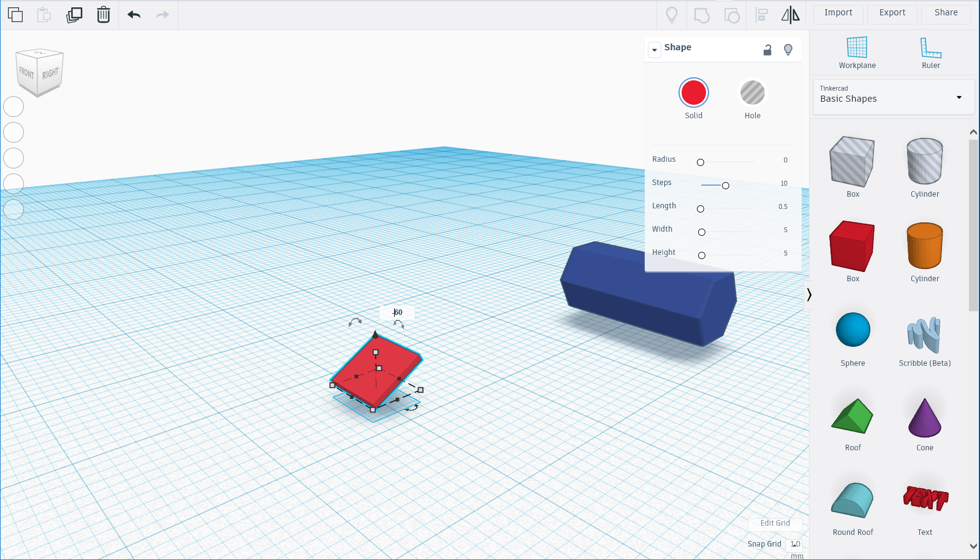The width and height of the screenshot is (980, 560).
Task: Click the Redo arrow icon
Action: [162, 15]
